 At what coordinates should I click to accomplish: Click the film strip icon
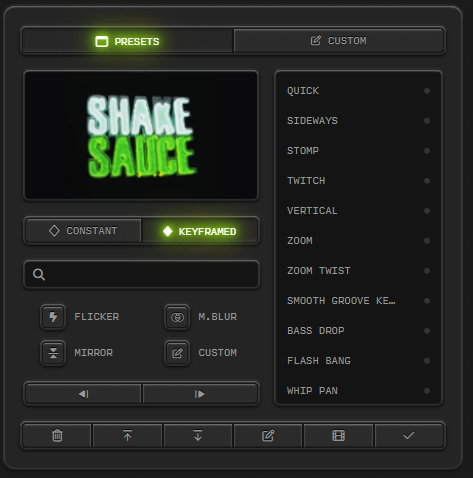(x=338, y=435)
